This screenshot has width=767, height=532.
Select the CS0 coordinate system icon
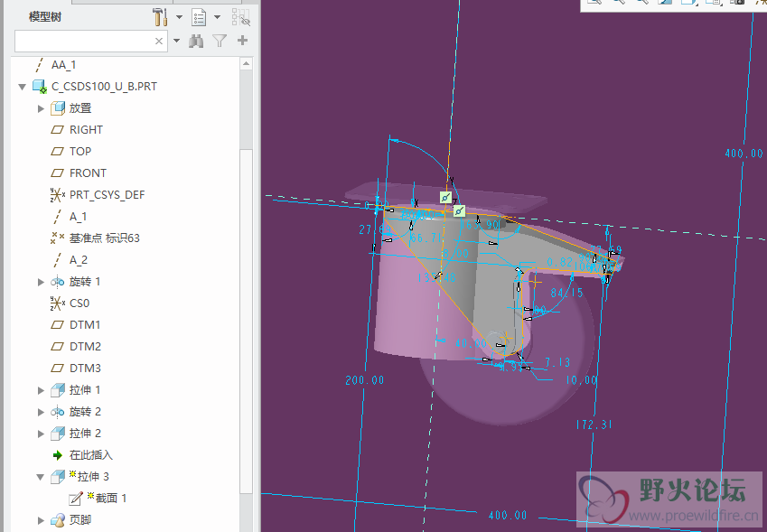pos(57,303)
